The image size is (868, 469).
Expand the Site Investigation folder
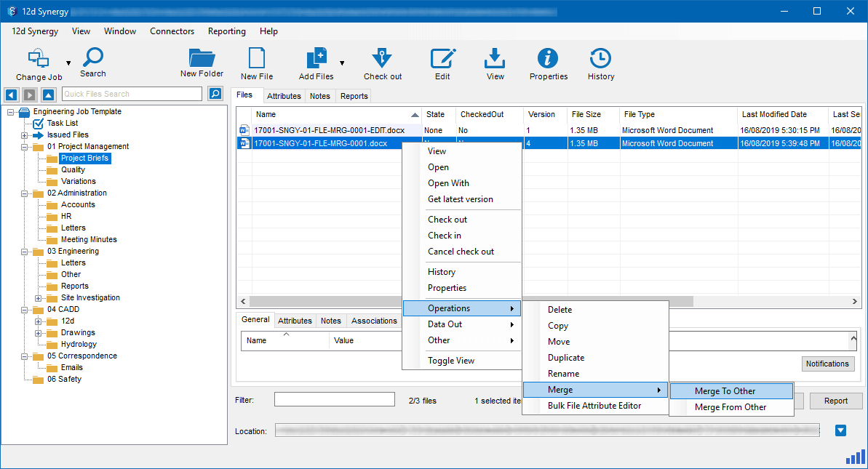pyautogui.click(x=38, y=298)
